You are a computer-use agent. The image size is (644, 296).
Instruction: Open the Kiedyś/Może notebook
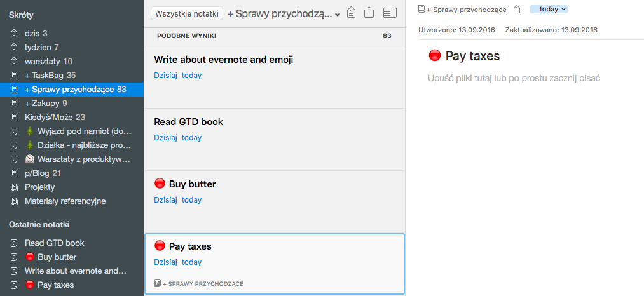click(72, 117)
